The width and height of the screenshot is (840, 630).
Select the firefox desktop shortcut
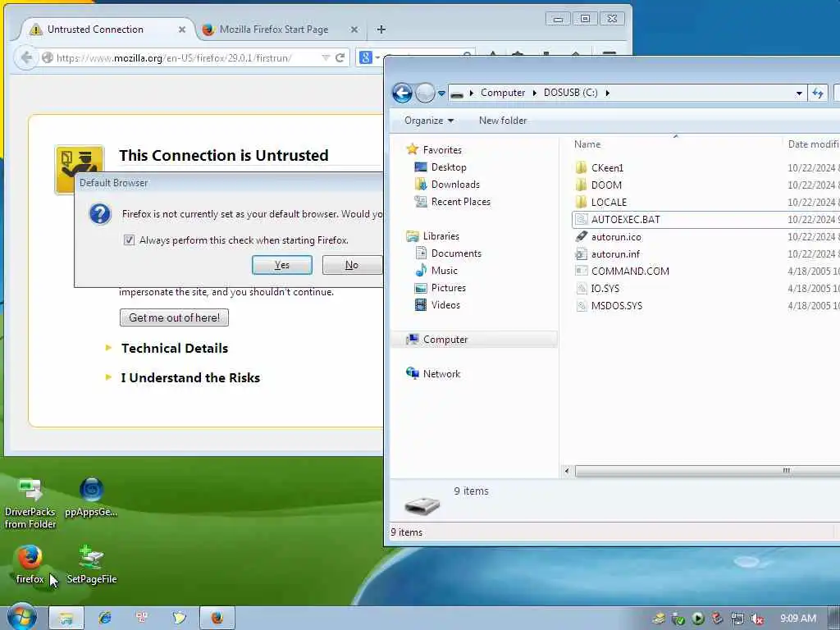click(x=30, y=564)
